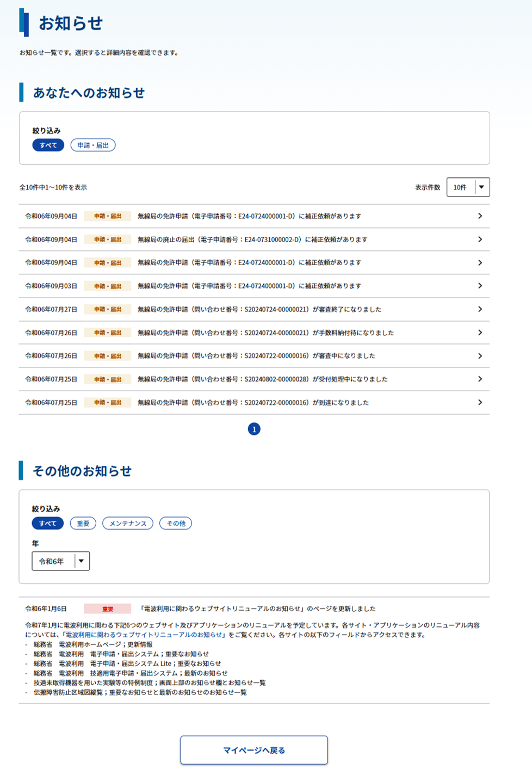Open link 電波利用に関わるウェブサイトリニューアルのお知らせ
The image size is (532, 775).
tap(144, 635)
